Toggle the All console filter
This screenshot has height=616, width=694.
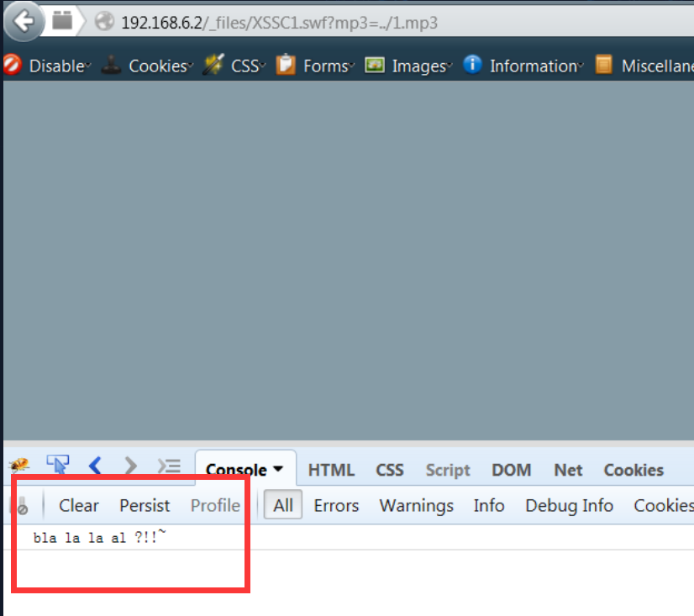283,505
